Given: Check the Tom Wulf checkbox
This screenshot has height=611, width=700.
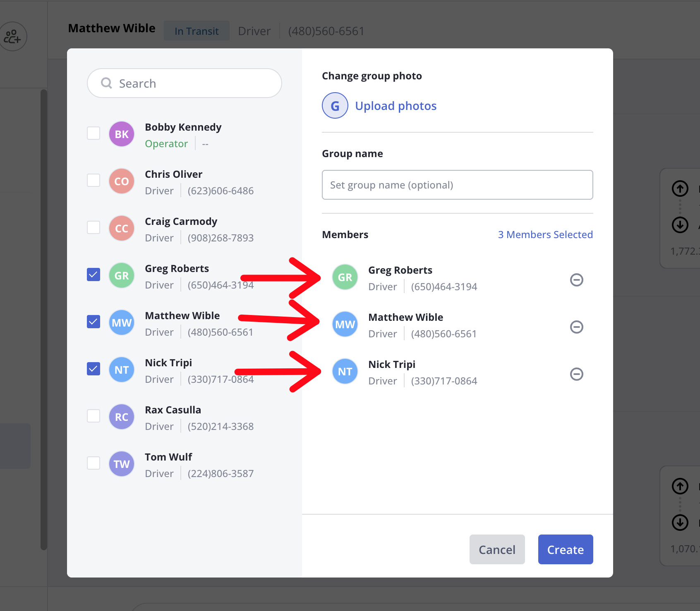Looking at the screenshot, I should (93, 463).
